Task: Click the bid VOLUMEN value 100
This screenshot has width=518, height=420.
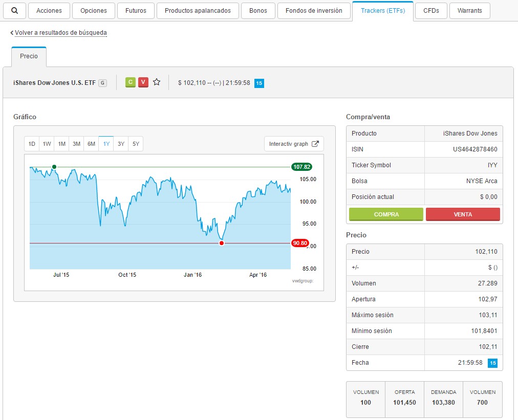Action: [x=365, y=403]
